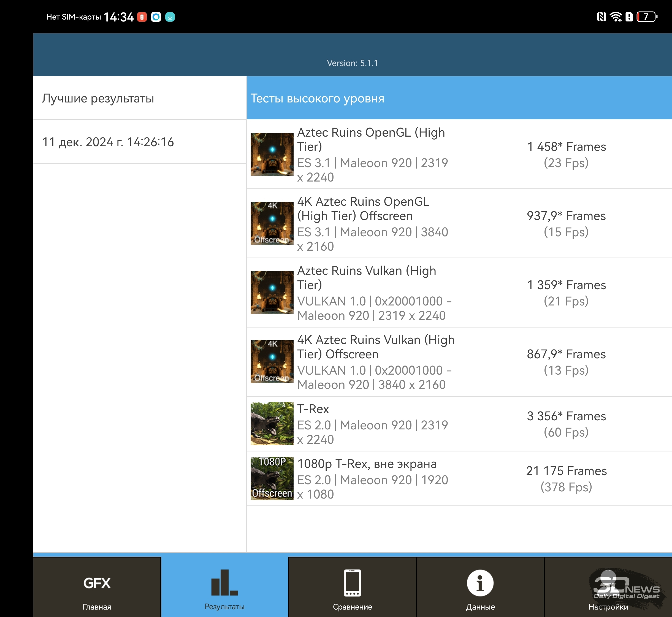Click the Version: 5.1.1 label
The image size is (672, 617).
coord(353,63)
